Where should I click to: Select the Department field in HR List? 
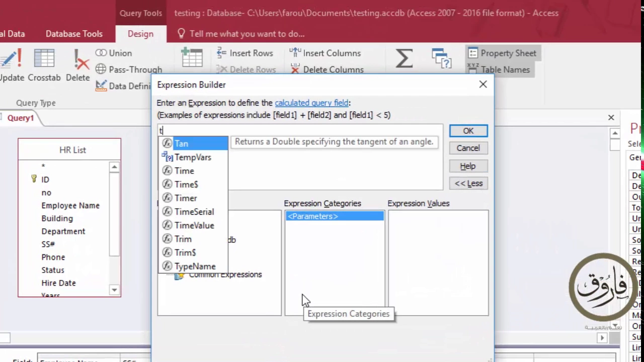[63, 231]
